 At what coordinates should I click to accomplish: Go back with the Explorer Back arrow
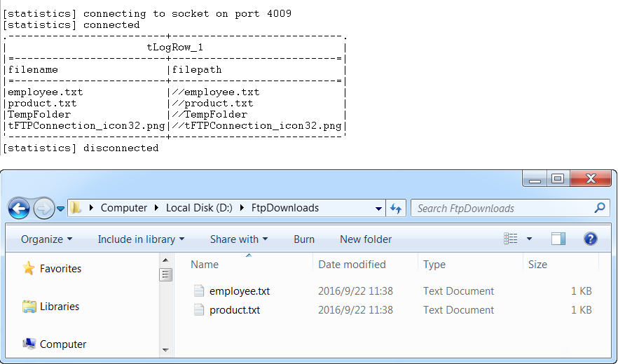(18, 208)
